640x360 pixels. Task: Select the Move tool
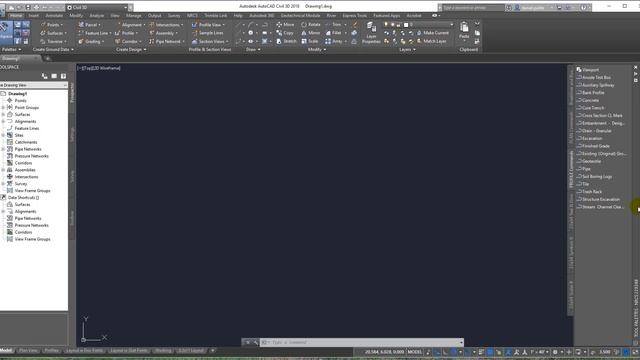[x=285, y=25]
